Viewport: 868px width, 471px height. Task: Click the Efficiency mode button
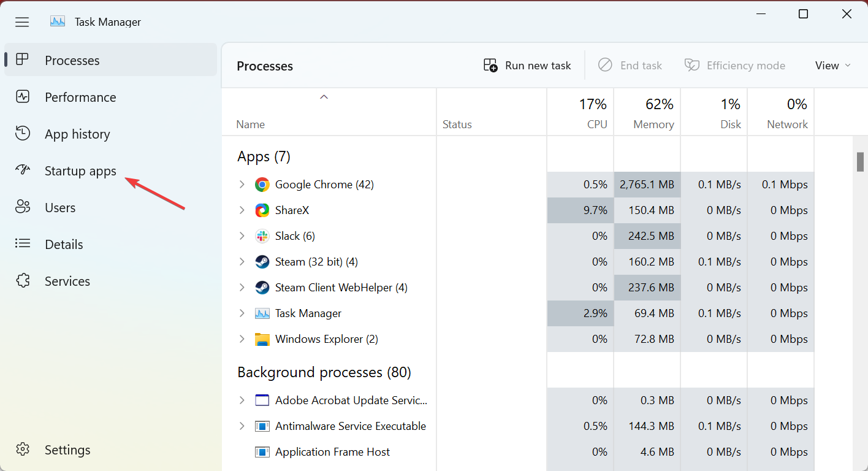point(735,66)
